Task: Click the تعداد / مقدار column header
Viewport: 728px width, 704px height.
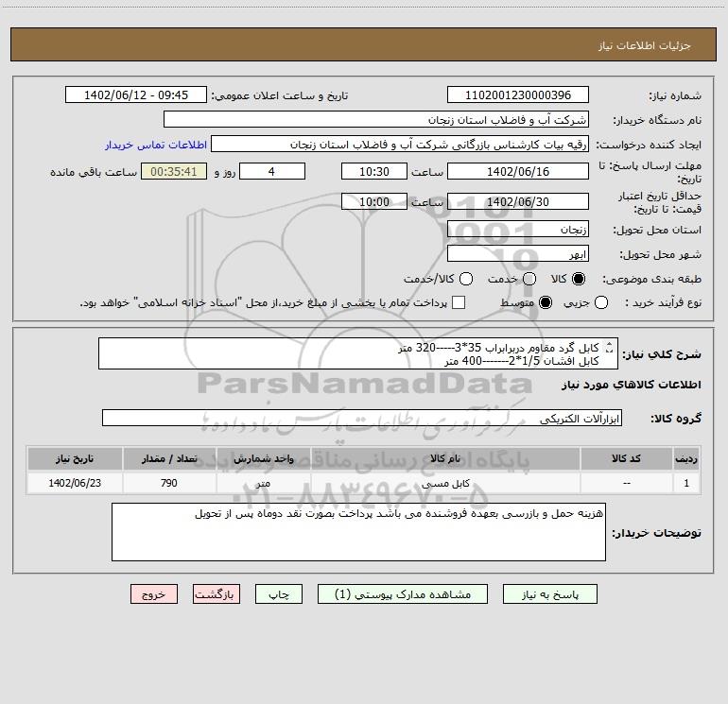Action: 169,459
